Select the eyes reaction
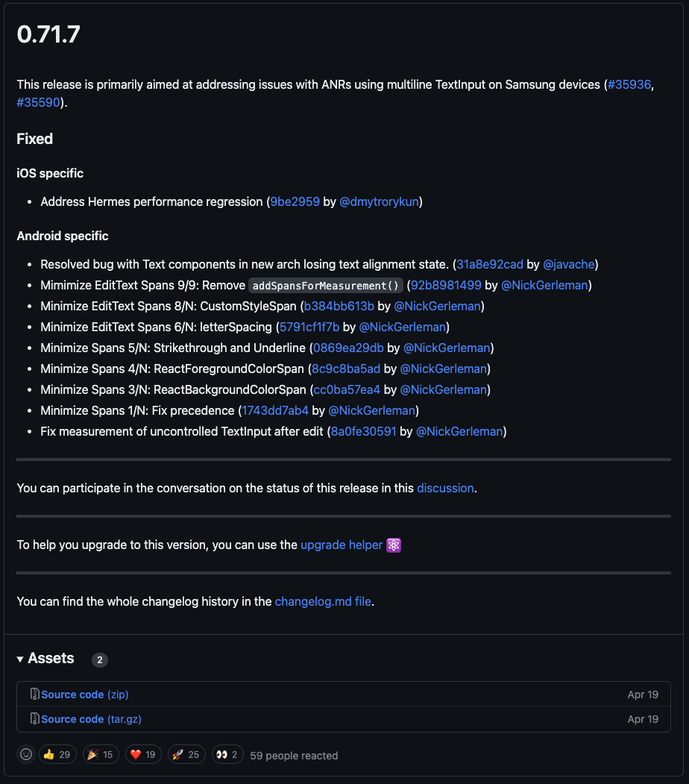This screenshot has height=784, width=689. tap(227, 754)
